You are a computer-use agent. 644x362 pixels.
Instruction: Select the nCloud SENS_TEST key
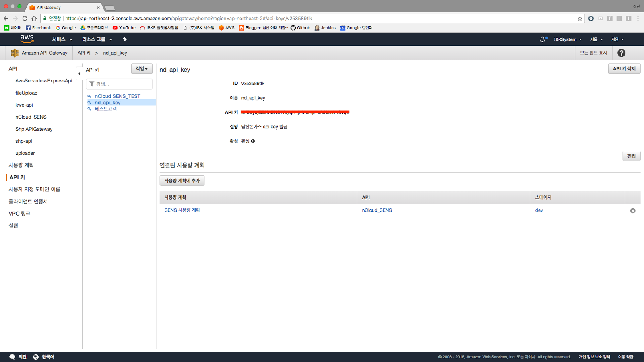click(118, 96)
